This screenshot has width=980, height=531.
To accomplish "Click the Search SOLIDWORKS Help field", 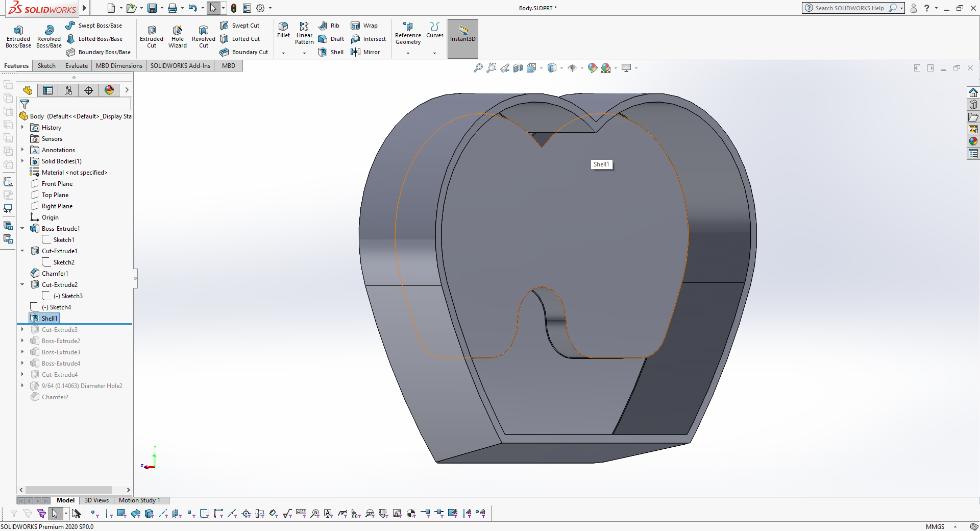I will [x=849, y=8].
